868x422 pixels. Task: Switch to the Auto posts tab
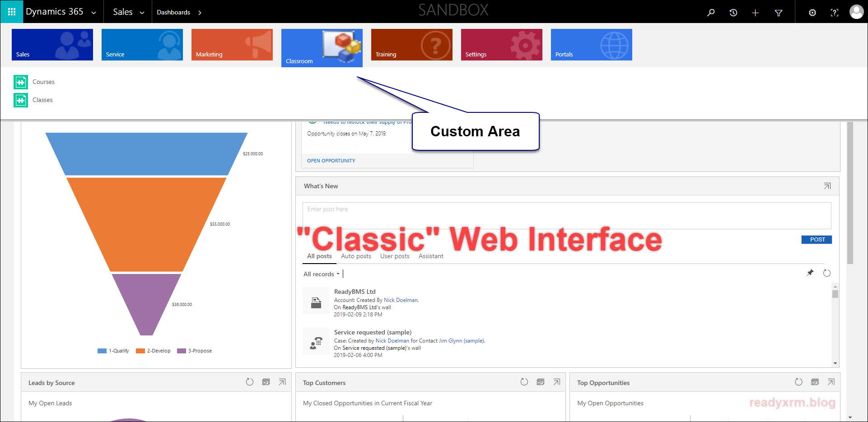point(356,256)
